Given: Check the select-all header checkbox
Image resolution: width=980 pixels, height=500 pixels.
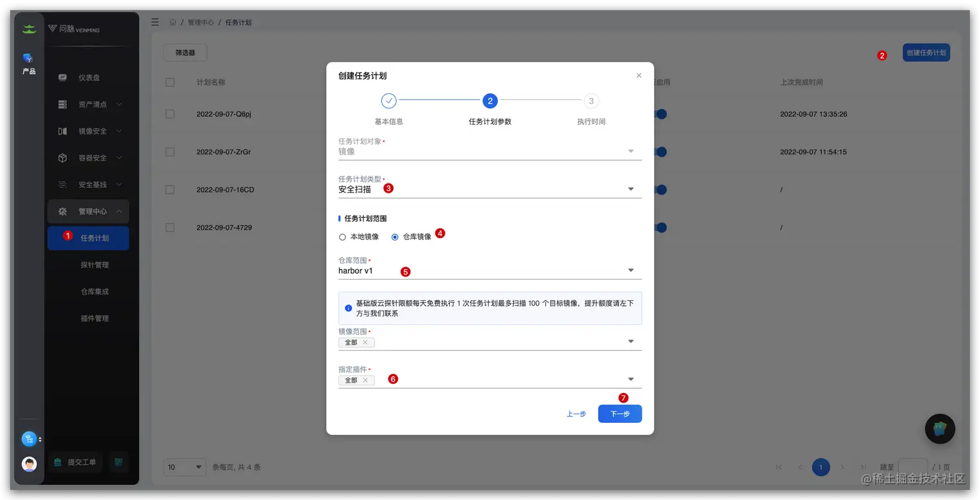Looking at the screenshot, I should pyautogui.click(x=170, y=82).
